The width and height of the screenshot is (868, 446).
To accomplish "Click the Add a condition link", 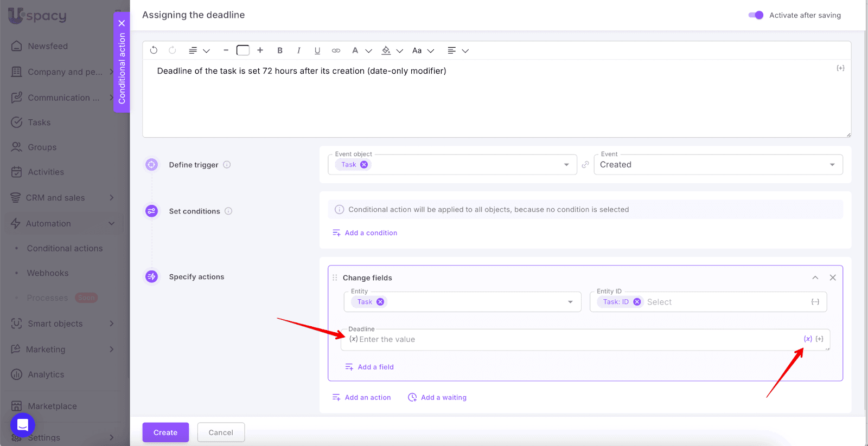I will point(371,233).
